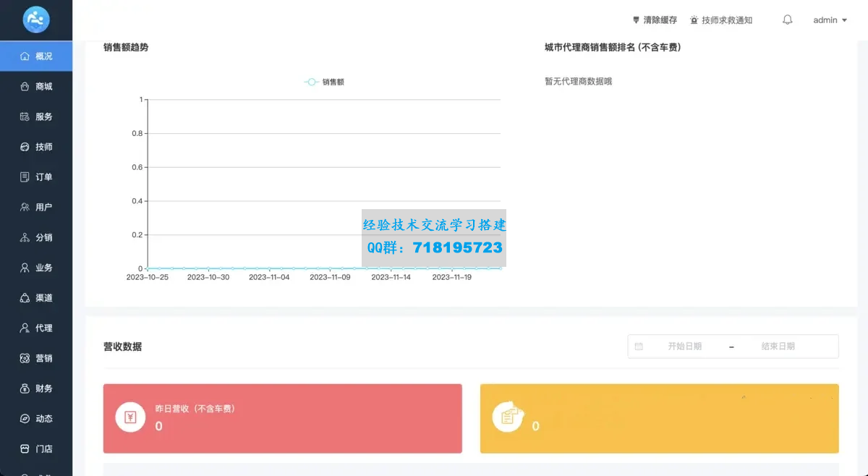This screenshot has height=476, width=868.
Task: Open 技师求救通知 notifications link
Action: pyautogui.click(x=721, y=20)
